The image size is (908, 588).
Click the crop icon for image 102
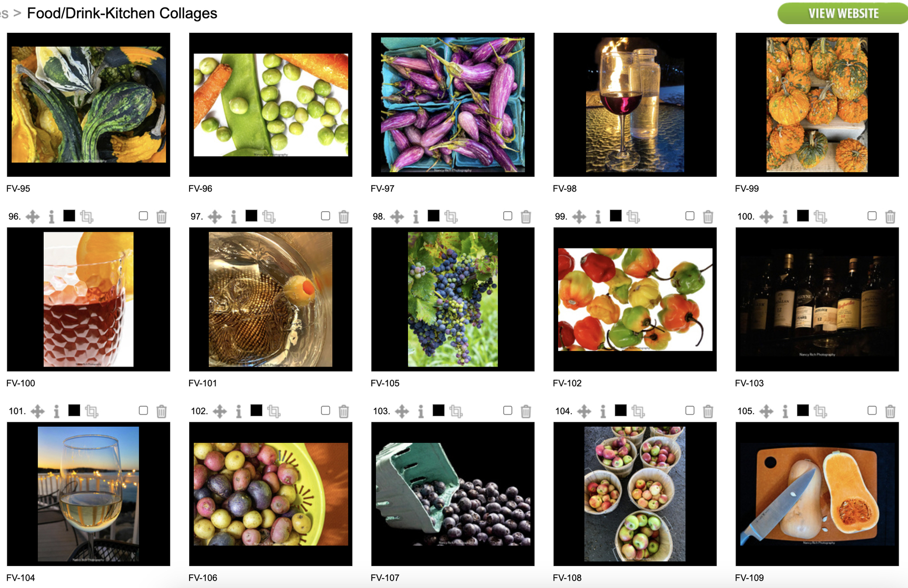(x=273, y=411)
